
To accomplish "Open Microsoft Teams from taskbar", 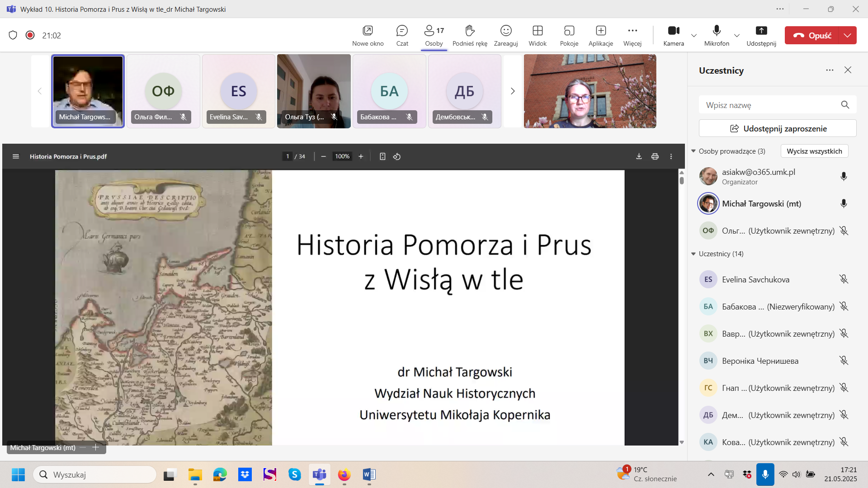I will click(x=320, y=474).
